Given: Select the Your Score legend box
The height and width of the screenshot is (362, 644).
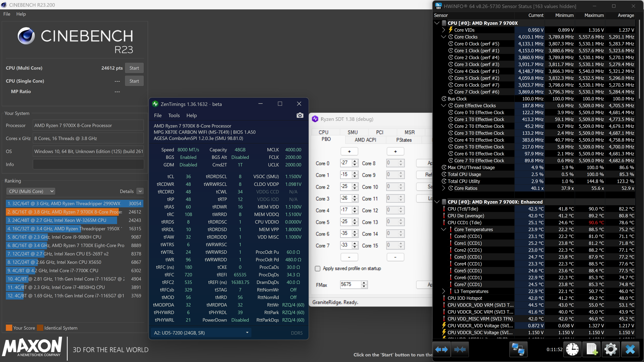Looking at the screenshot, I should pos(9,328).
